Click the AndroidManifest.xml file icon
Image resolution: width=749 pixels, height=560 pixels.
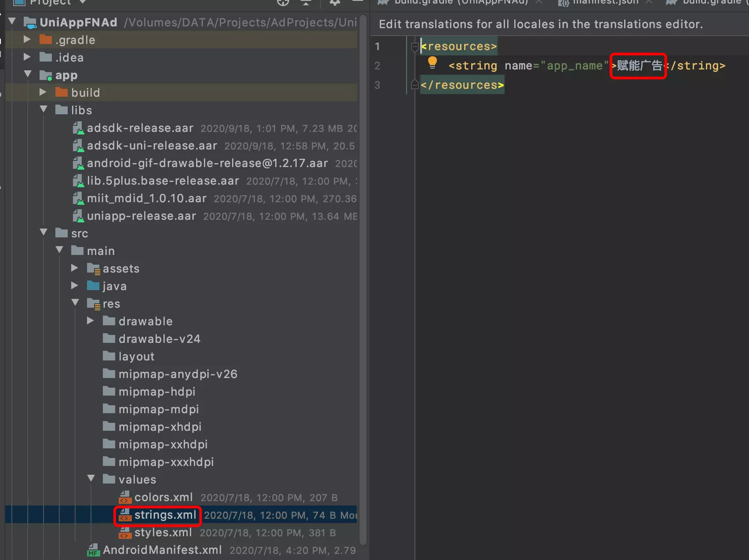pos(93,550)
